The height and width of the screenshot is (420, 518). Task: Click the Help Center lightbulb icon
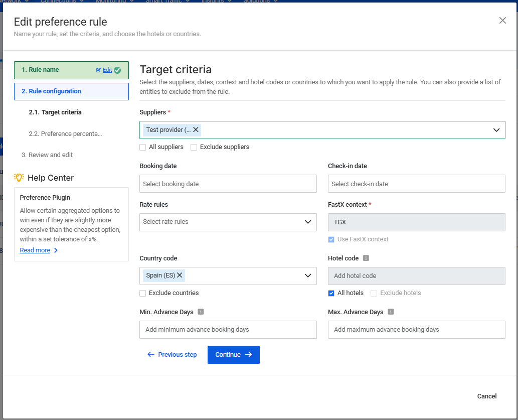[x=19, y=178]
